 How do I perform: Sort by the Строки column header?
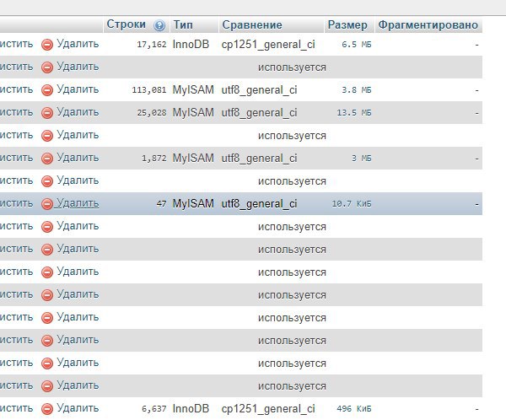click(x=126, y=24)
